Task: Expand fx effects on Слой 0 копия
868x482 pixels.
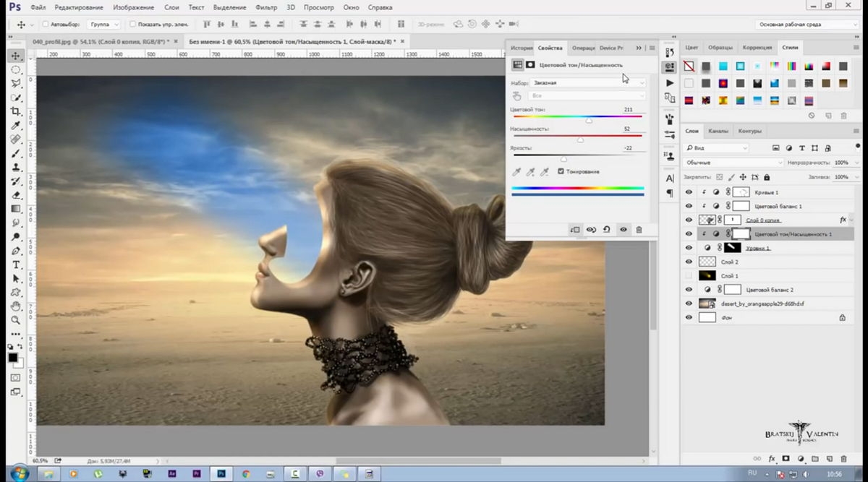Action: pos(852,220)
